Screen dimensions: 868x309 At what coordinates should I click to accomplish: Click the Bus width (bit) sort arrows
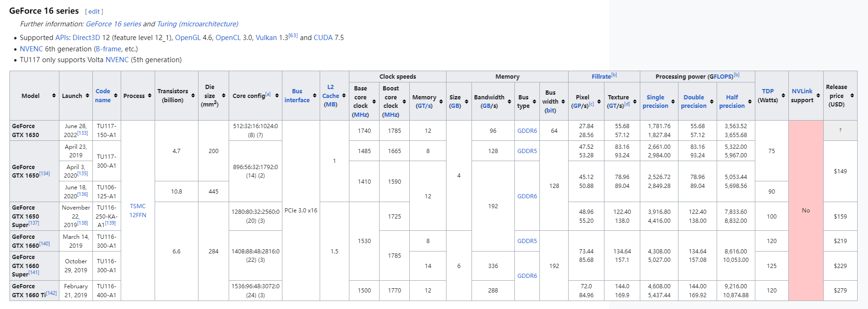tap(563, 102)
